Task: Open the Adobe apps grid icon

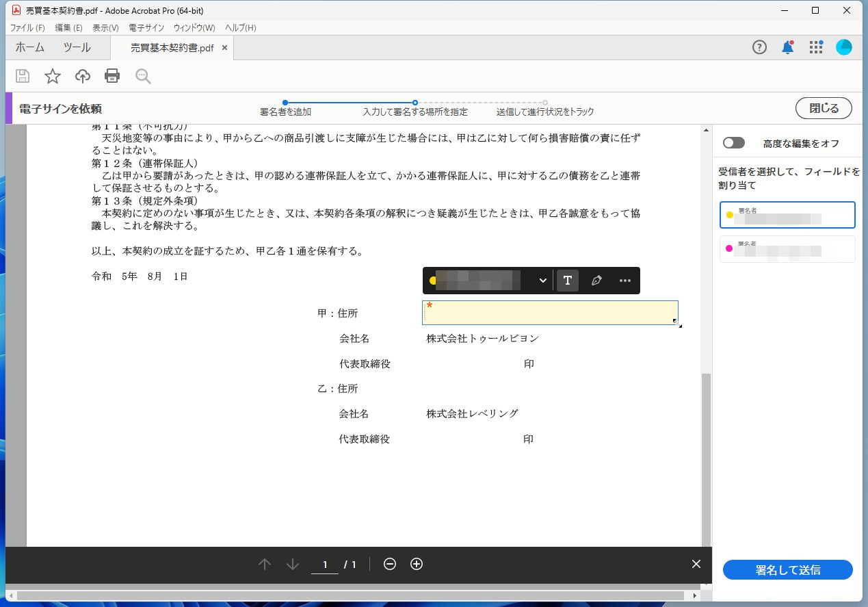Action: pyautogui.click(x=815, y=47)
